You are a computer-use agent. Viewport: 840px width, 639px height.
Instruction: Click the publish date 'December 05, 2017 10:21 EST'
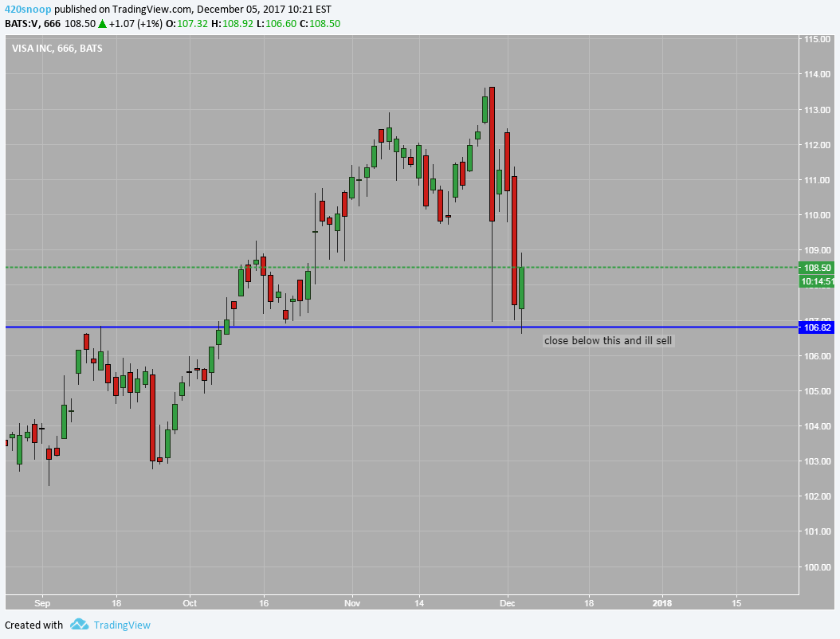click(264, 9)
